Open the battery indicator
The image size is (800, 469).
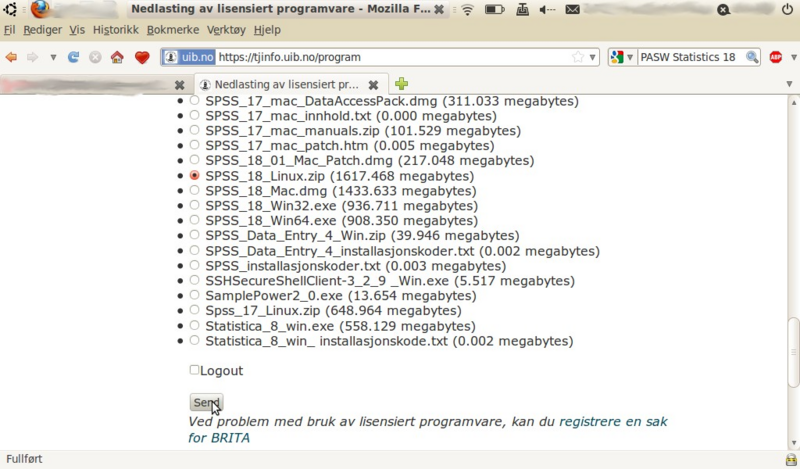(x=494, y=9)
